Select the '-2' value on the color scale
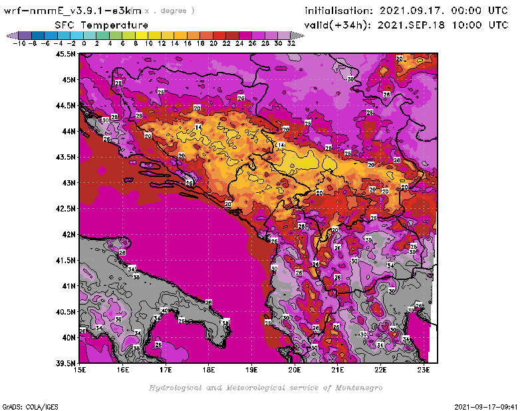This screenshot has width=532, height=411. point(71,43)
